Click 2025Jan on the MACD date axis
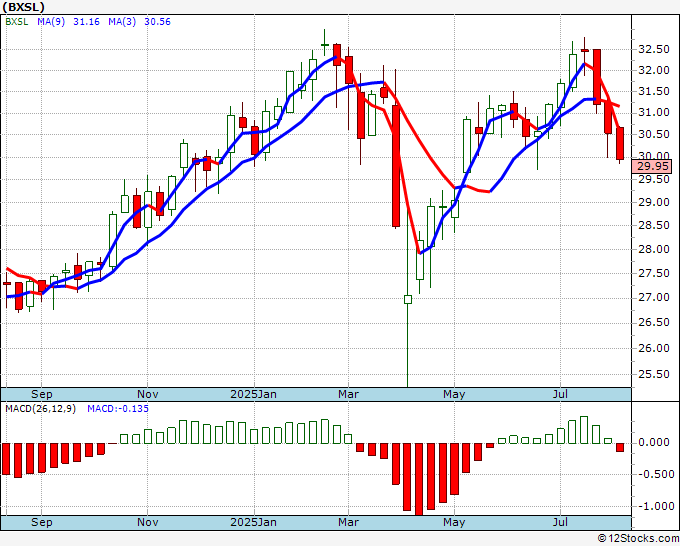680x546 pixels. (253, 522)
